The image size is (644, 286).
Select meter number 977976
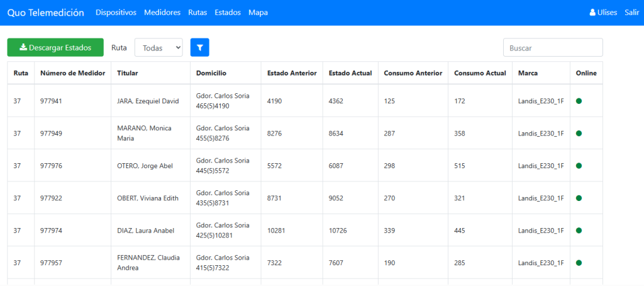(x=51, y=166)
